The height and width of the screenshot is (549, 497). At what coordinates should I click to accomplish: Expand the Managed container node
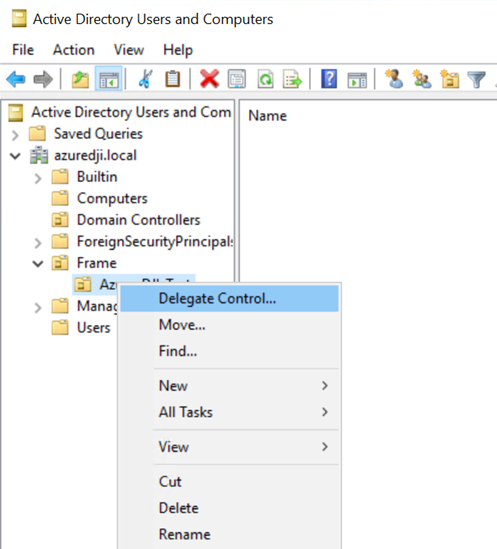(38, 307)
